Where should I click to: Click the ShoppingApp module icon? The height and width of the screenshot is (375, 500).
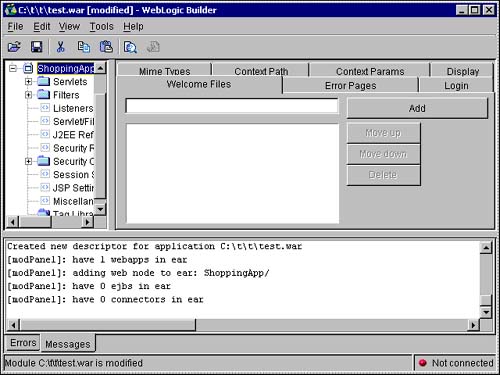[x=28, y=68]
